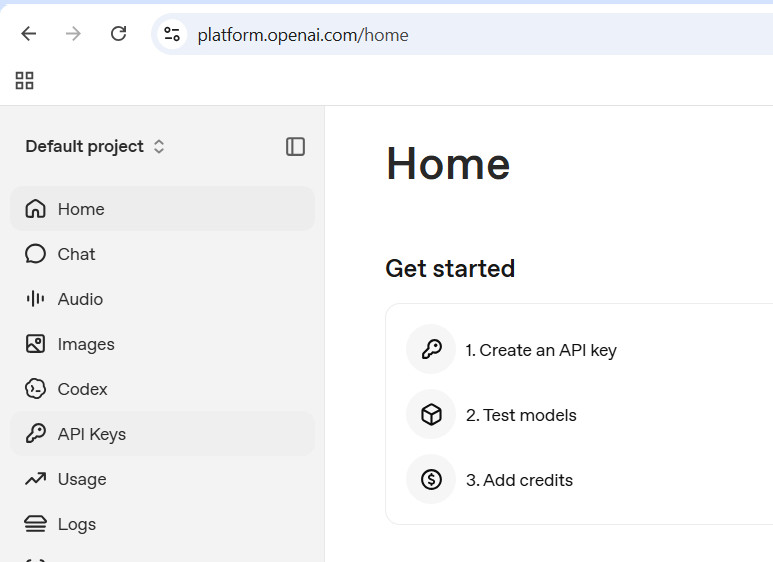773x562 pixels.
Task: Click the trend line icon beside Usage
Action: pos(35,479)
